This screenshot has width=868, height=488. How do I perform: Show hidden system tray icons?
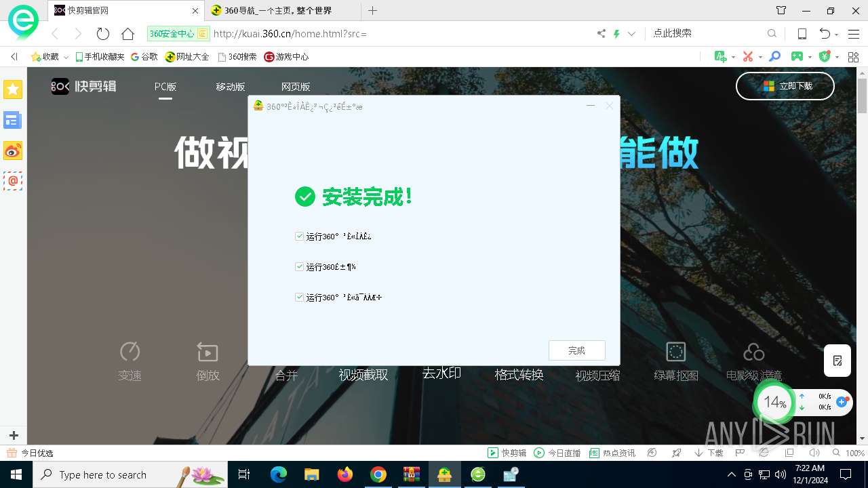point(731,474)
